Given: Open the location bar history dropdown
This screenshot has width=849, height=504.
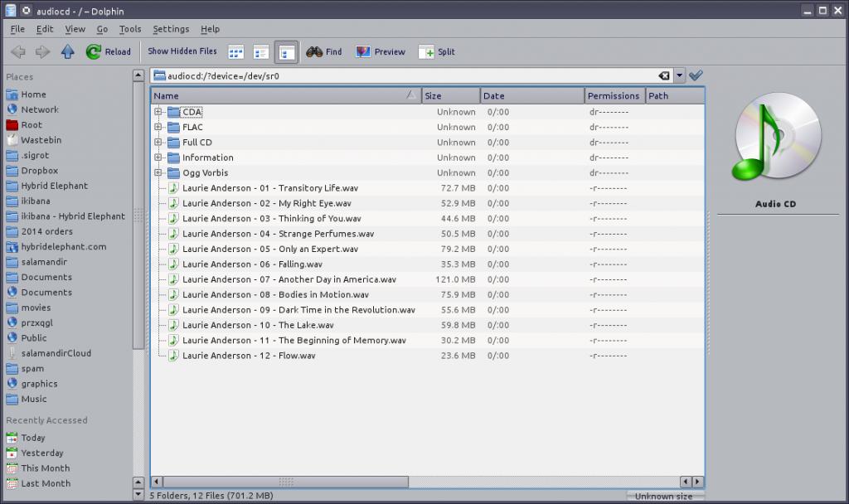Looking at the screenshot, I should click(679, 75).
